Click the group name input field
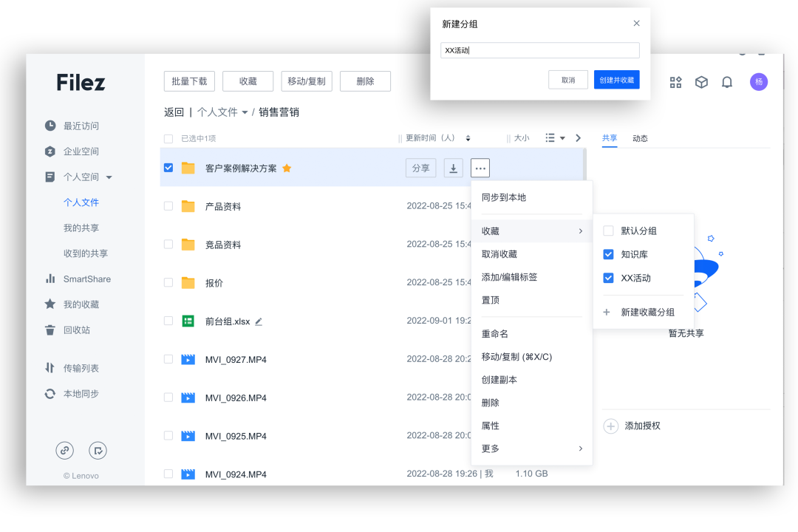 [x=539, y=50]
